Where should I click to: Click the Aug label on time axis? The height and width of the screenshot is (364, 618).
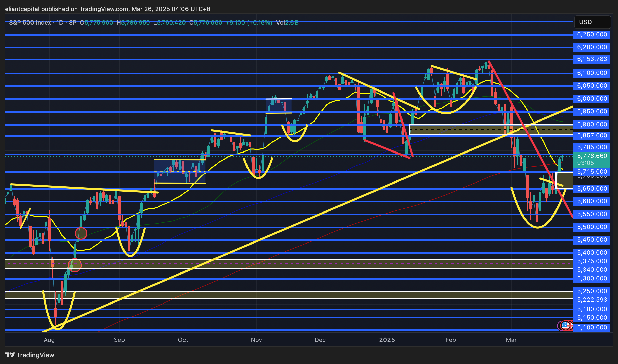[49, 340]
